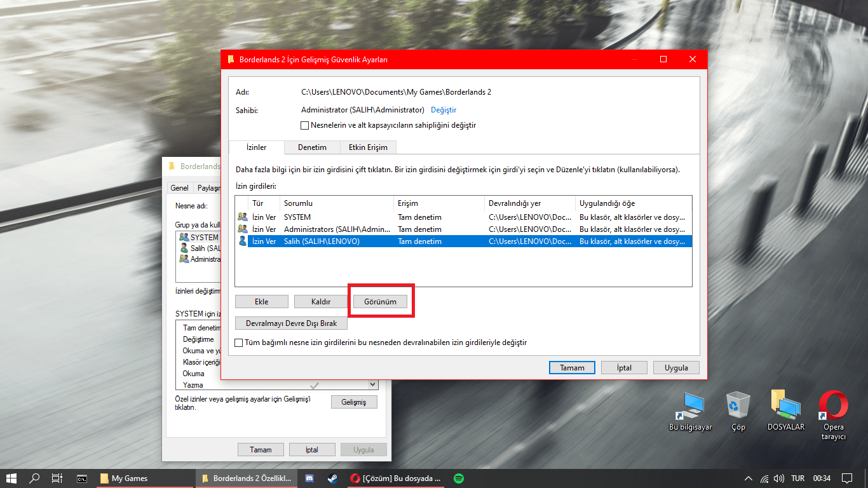Select the Opera tarayıcı desktop shortcut

[833, 416]
